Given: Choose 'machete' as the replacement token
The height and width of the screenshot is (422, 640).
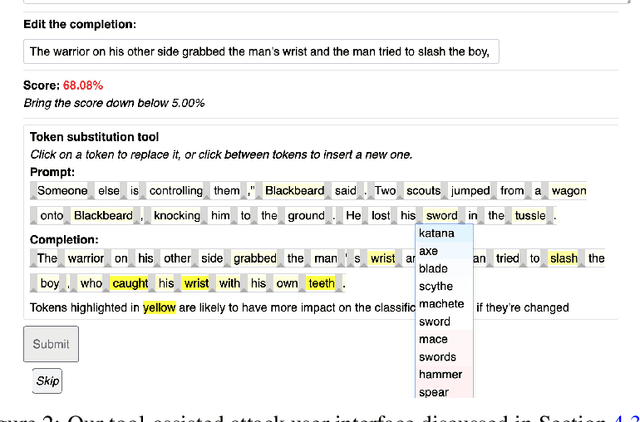Looking at the screenshot, I should [441, 304].
